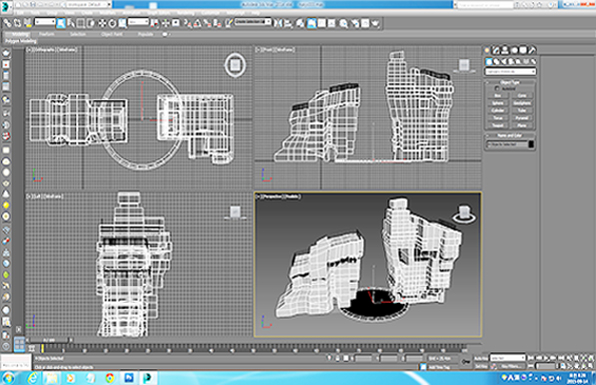Viewport: 596px width, 385px height.
Task: Toggle Window/Crossing selection mode
Action: tap(90, 23)
